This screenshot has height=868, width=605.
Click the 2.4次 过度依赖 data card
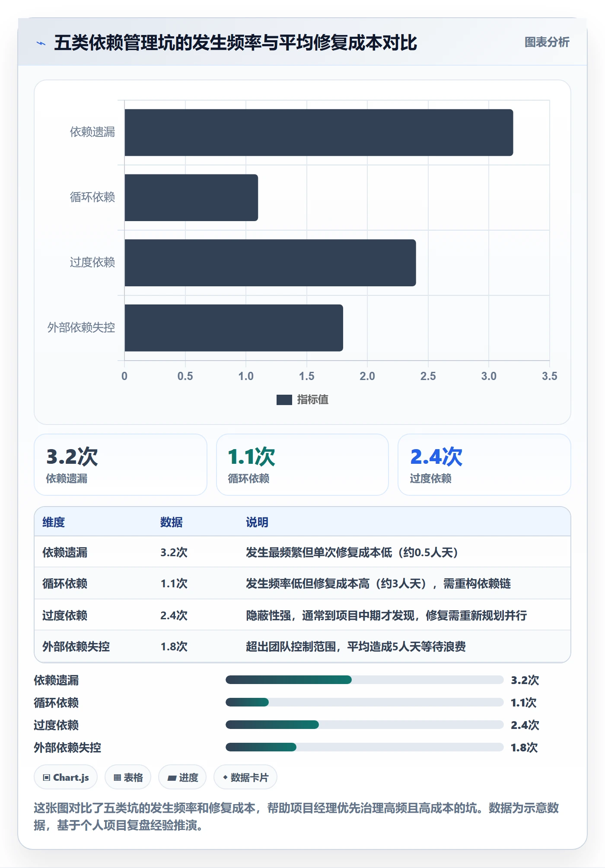(x=484, y=465)
